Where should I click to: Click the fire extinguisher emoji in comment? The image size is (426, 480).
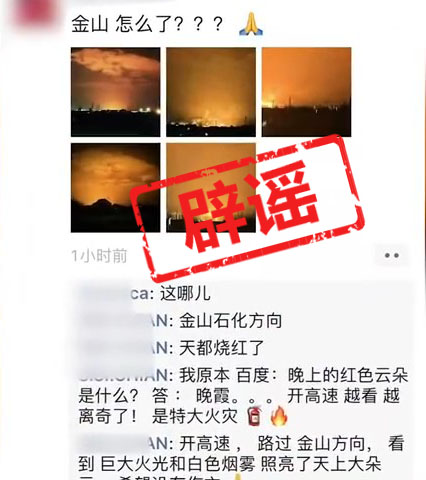coord(255,416)
